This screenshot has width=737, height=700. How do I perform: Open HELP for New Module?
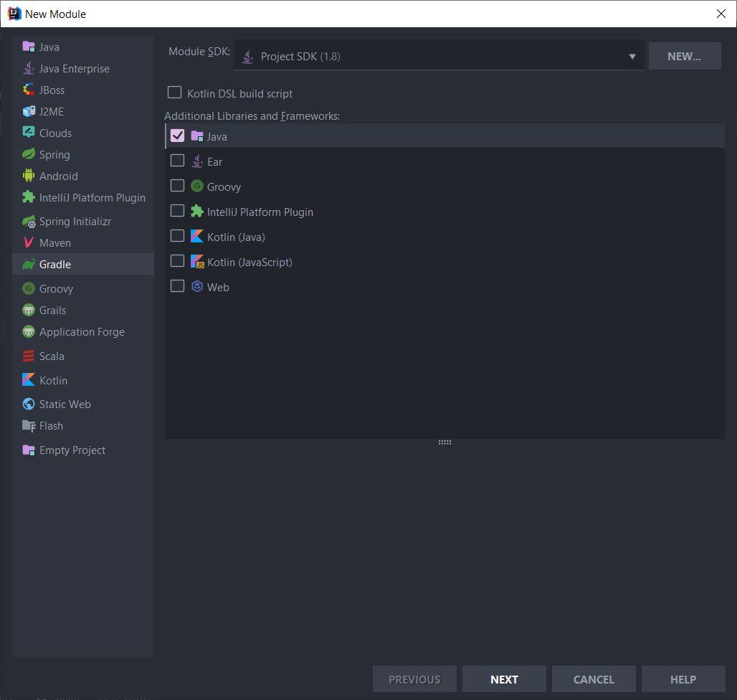point(683,679)
